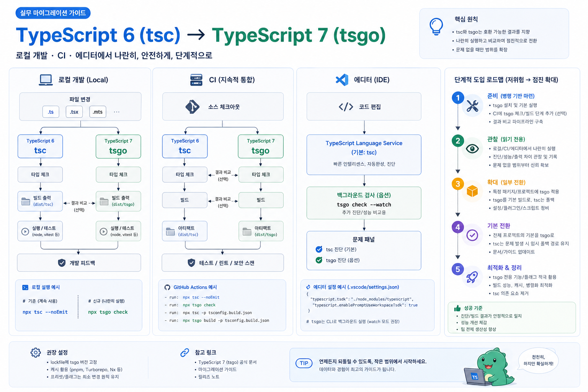This screenshot has height=392, width=588.
Task: Click the 'npx tsc -p tsconfig.build.json' line
Action: point(217,313)
